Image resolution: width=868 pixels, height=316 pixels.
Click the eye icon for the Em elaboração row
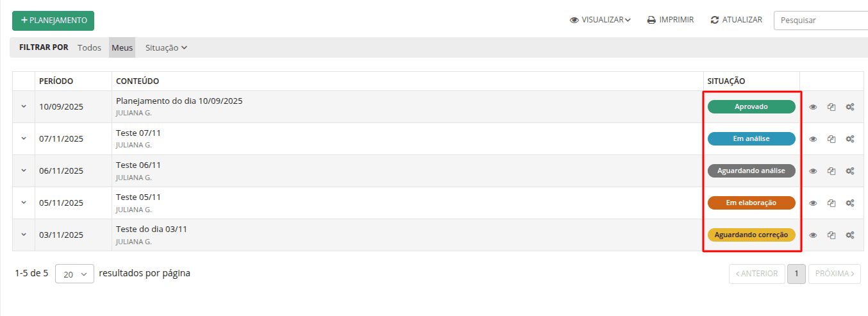pyautogui.click(x=813, y=203)
